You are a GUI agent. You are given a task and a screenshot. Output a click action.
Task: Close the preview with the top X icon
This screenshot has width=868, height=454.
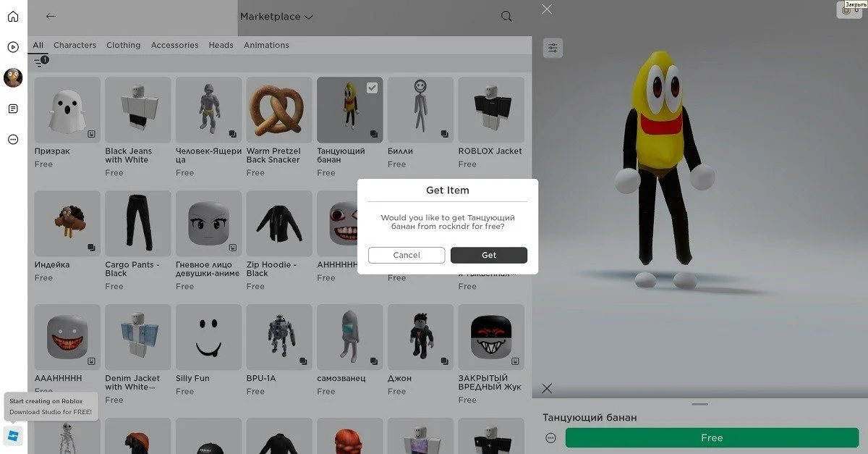(x=547, y=9)
